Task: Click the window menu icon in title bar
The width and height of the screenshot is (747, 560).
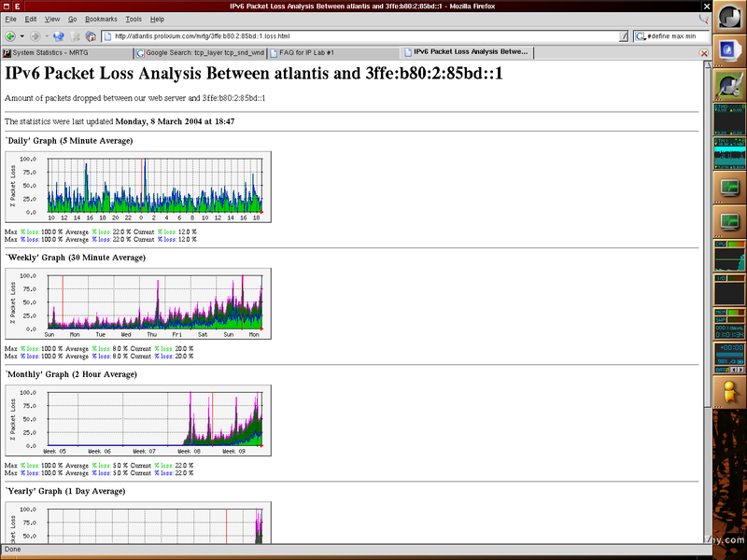Action: click(x=7, y=7)
